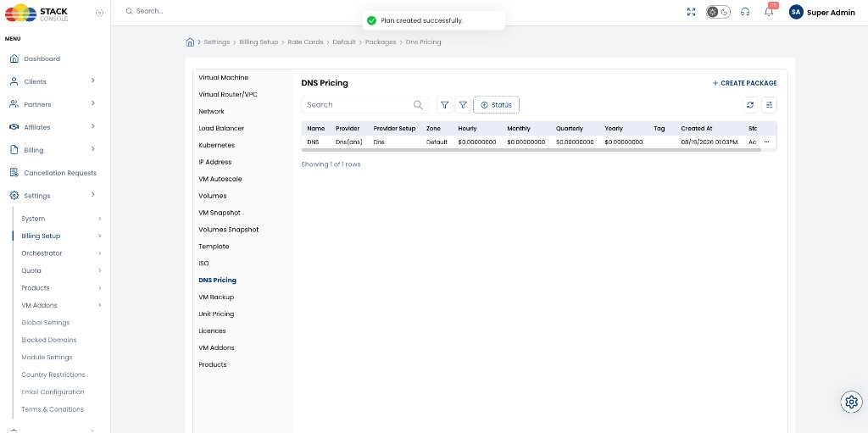Open Licences package tab

coord(213,331)
